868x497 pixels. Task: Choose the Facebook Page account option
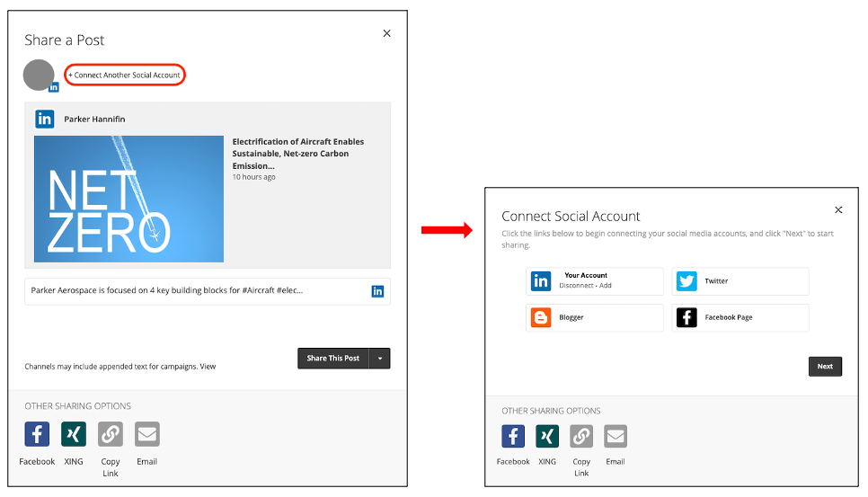(x=740, y=317)
